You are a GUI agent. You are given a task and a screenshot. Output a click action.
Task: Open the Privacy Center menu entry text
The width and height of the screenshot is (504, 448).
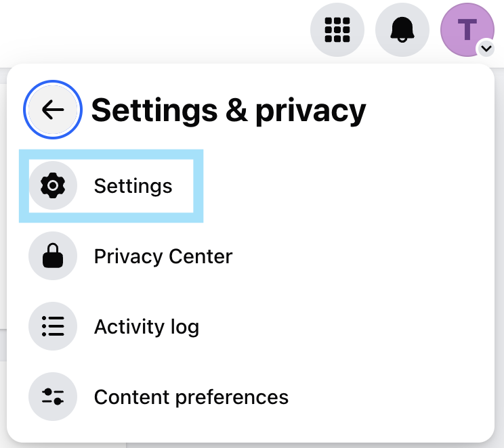163,256
